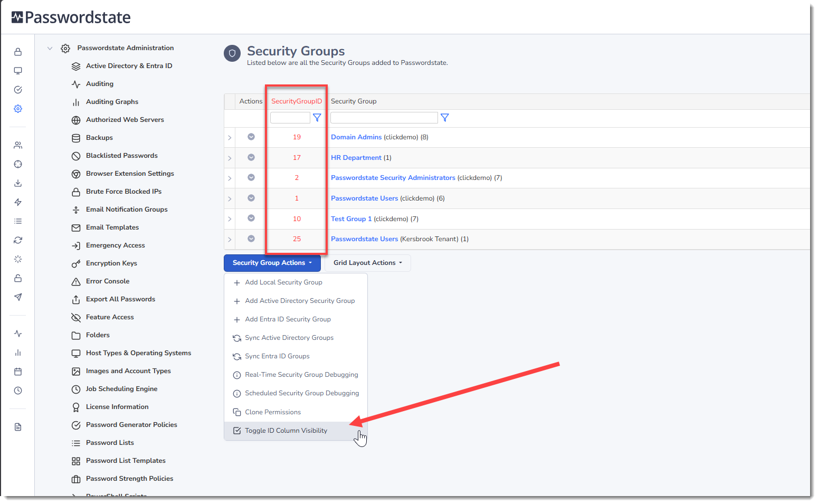Click the SecurityGroupID filter funnel icon
The height and width of the screenshot is (504, 818).
317,118
